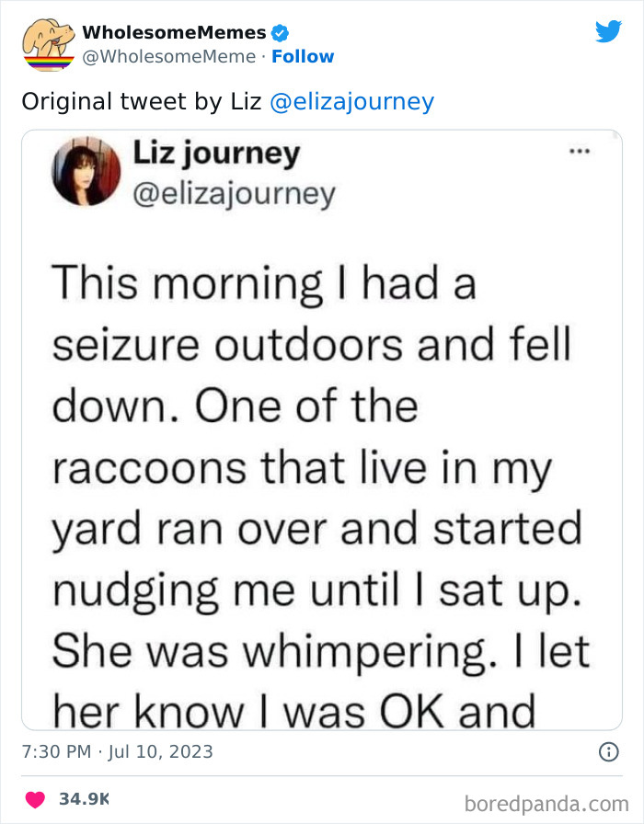
Task: Click the "Original tweet by Liz" text
Action: [x=143, y=102]
